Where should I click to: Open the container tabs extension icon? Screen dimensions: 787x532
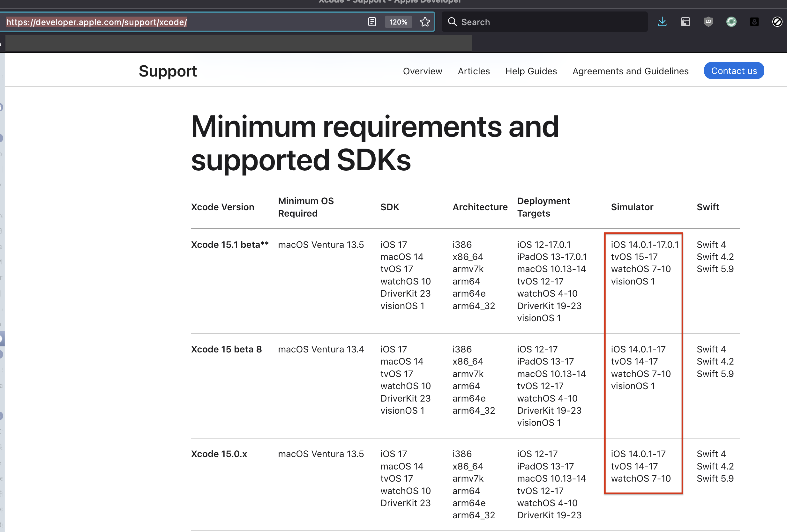pyautogui.click(x=685, y=22)
